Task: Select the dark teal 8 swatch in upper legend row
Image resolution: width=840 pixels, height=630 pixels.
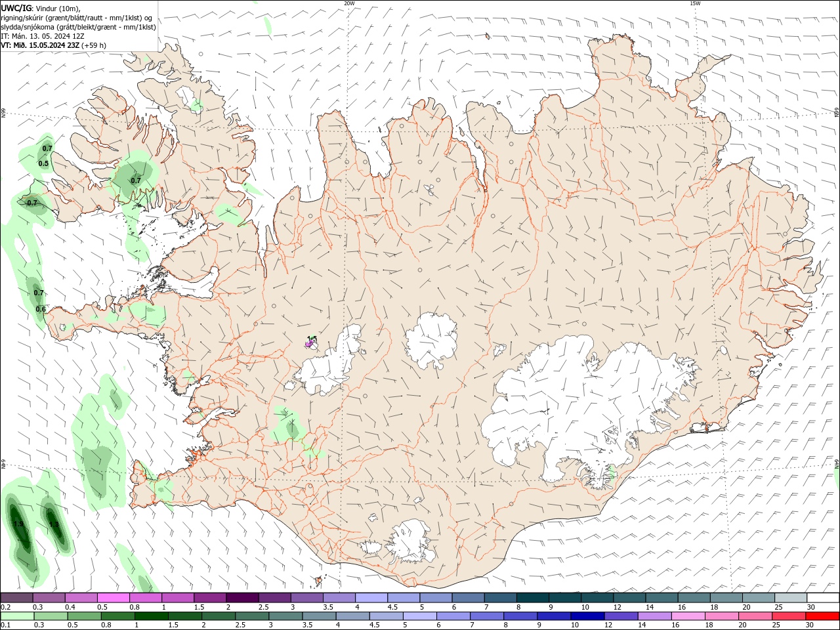Action: click(532, 598)
